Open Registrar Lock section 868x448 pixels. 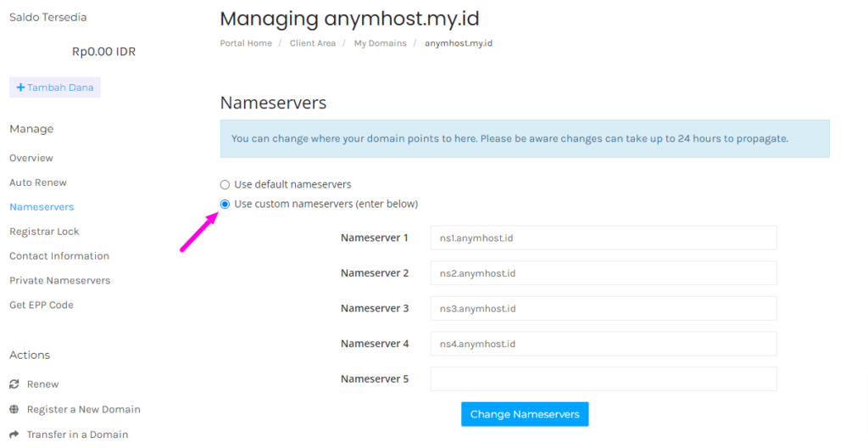pyautogui.click(x=44, y=232)
